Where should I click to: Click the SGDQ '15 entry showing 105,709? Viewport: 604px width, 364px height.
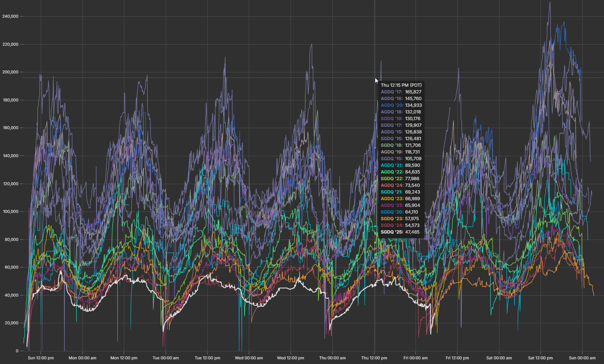401,158
